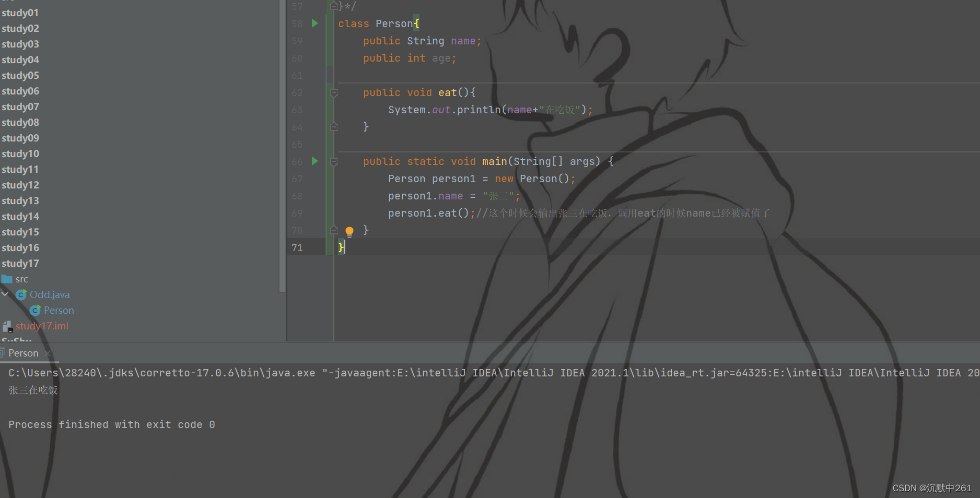Click the fold end marker on line 64
The width and height of the screenshot is (980, 498).
pyautogui.click(x=334, y=126)
